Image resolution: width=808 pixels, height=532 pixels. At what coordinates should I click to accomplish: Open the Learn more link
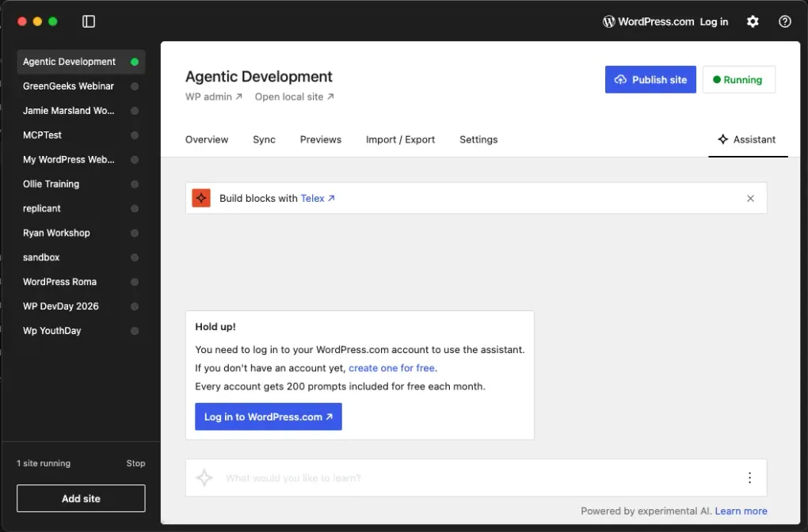coord(741,511)
